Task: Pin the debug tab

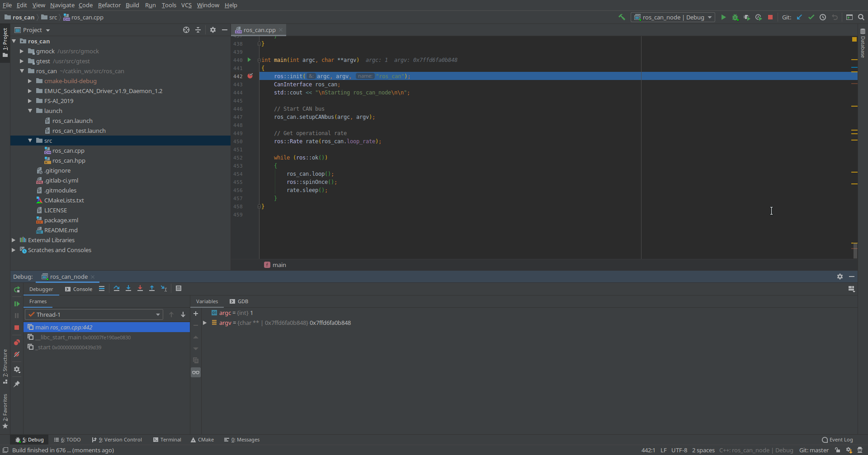Action: [x=17, y=384]
